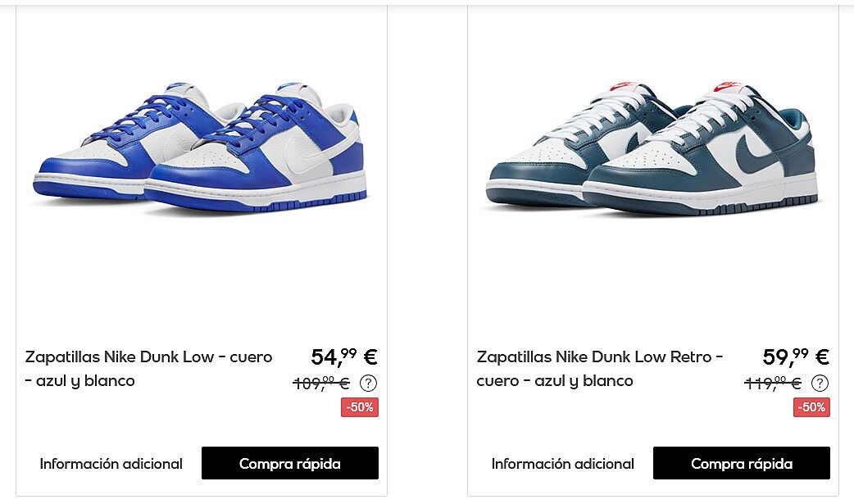
Task: Open the Zapatillas Nike Dunk Low title link
Action: (x=148, y=369)
